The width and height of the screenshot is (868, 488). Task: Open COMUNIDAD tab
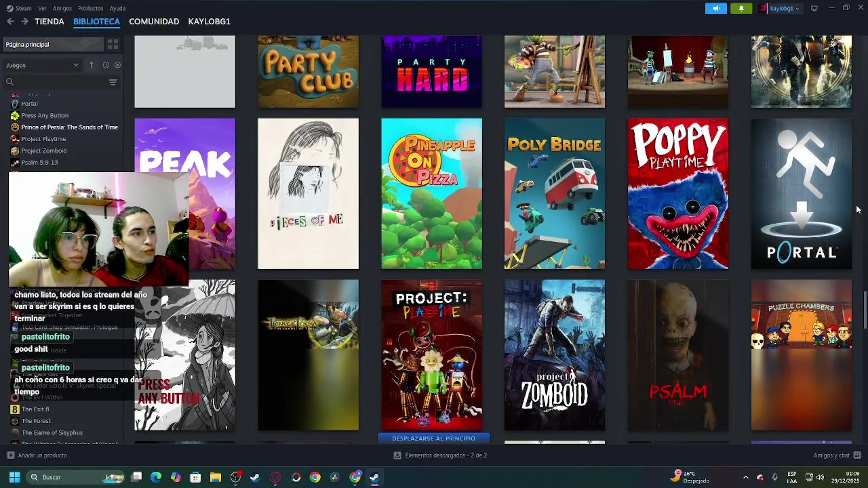click(x=154, y=22)
